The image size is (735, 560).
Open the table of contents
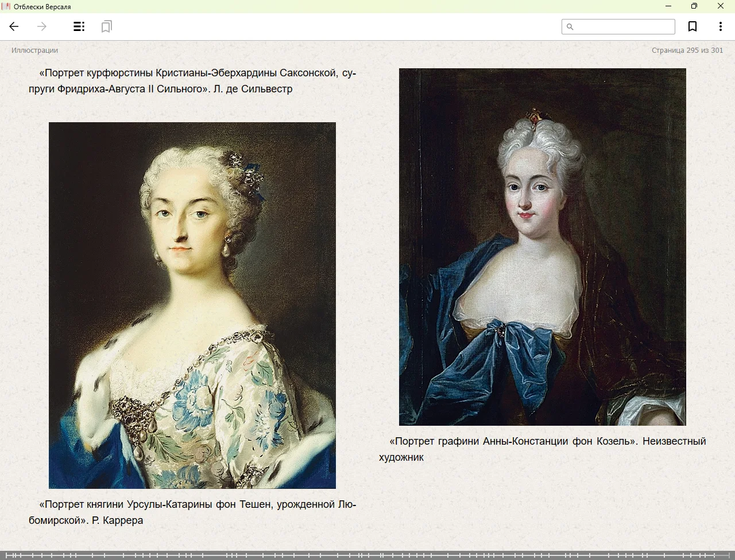coord(79,26)
